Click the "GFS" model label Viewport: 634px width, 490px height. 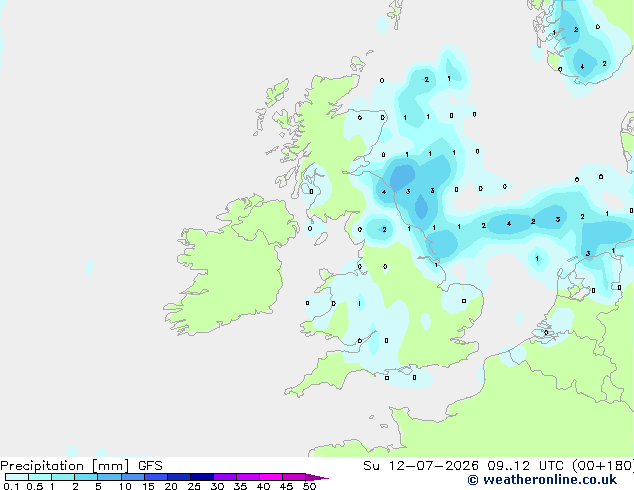tap(150, 466)
